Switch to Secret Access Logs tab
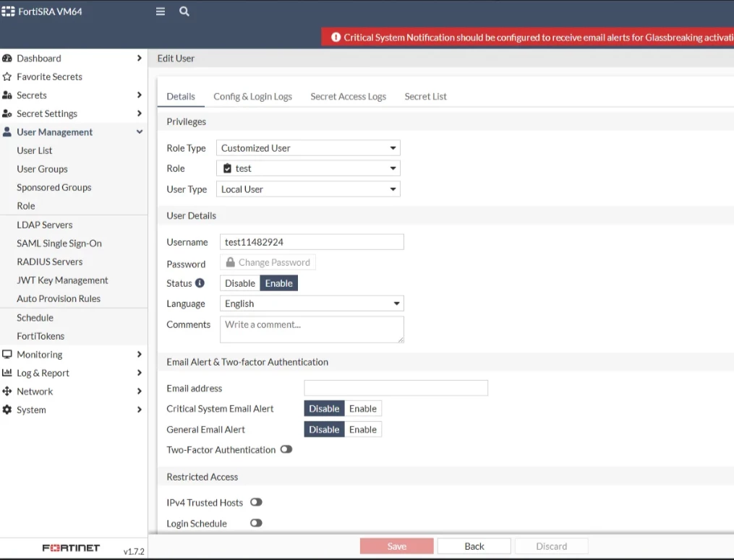 (349, 96)
